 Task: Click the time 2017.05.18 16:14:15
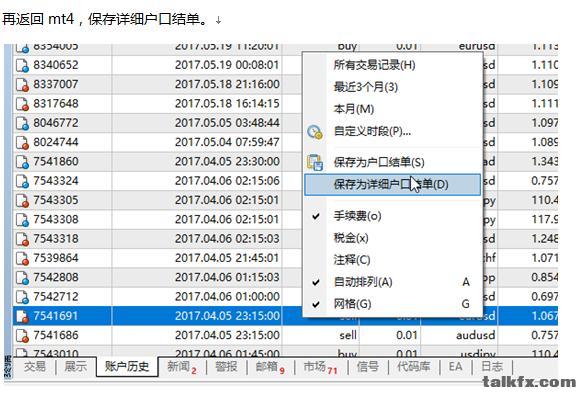click(x=227, y=104)
